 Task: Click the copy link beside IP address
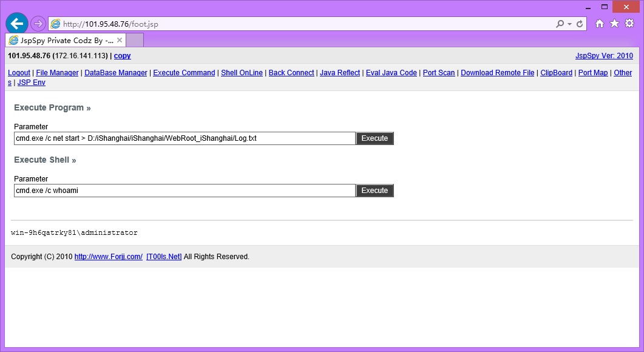(123, 56)
